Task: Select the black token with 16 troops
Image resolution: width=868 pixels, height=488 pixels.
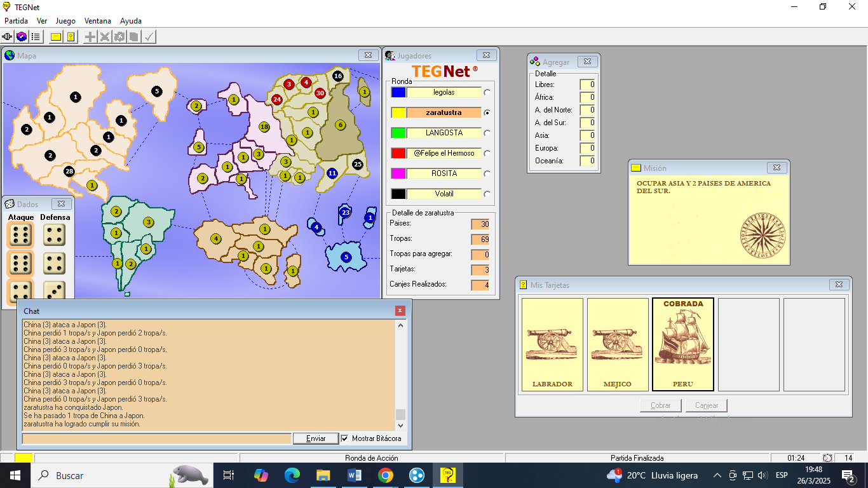Action: [338, 76]
